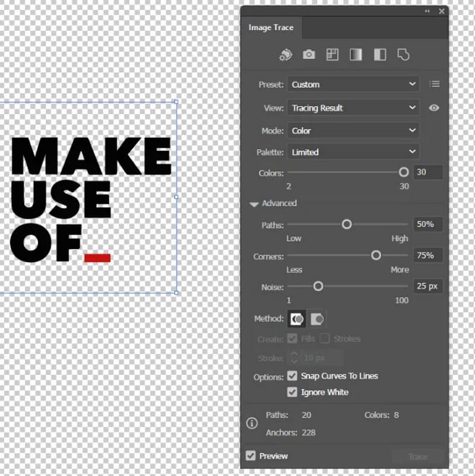Disable the Ignore White option
The height and width of the screenshot is (476, 475).
point(292,392)
